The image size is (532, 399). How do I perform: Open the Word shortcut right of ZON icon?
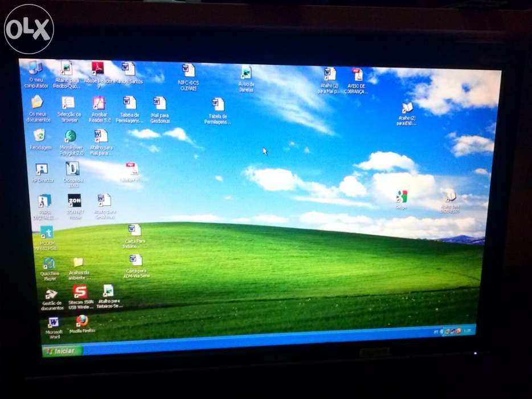point(104,206)
